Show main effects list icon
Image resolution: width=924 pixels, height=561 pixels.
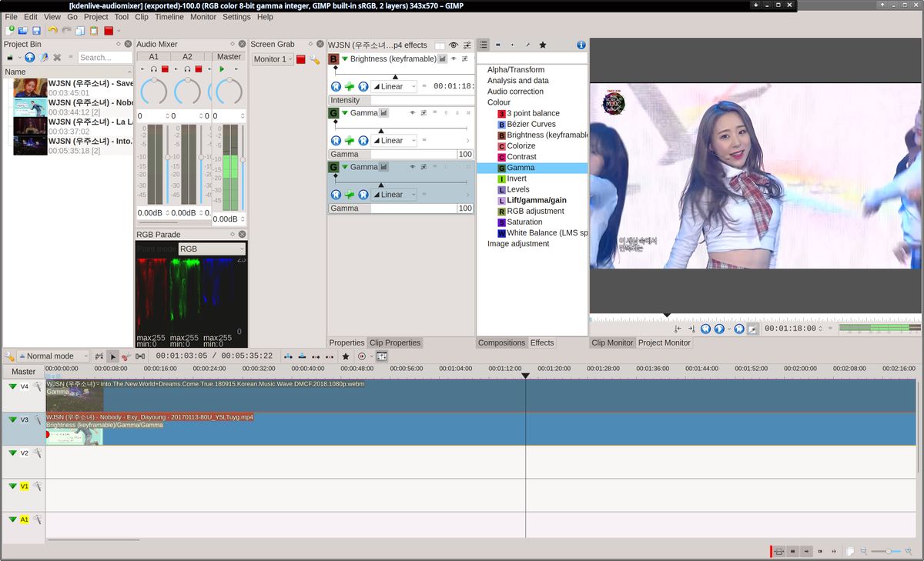(484, 45)
